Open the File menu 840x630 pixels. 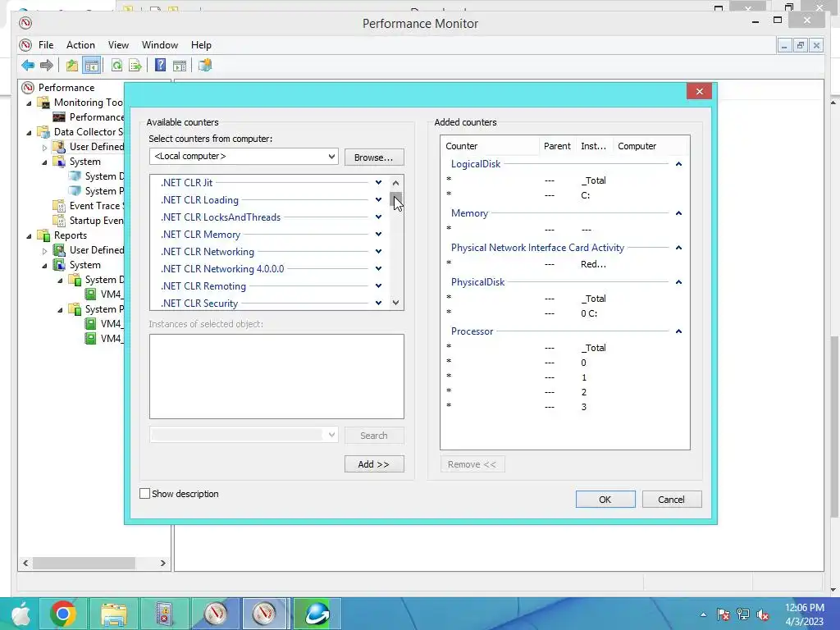tap(46, 45)
